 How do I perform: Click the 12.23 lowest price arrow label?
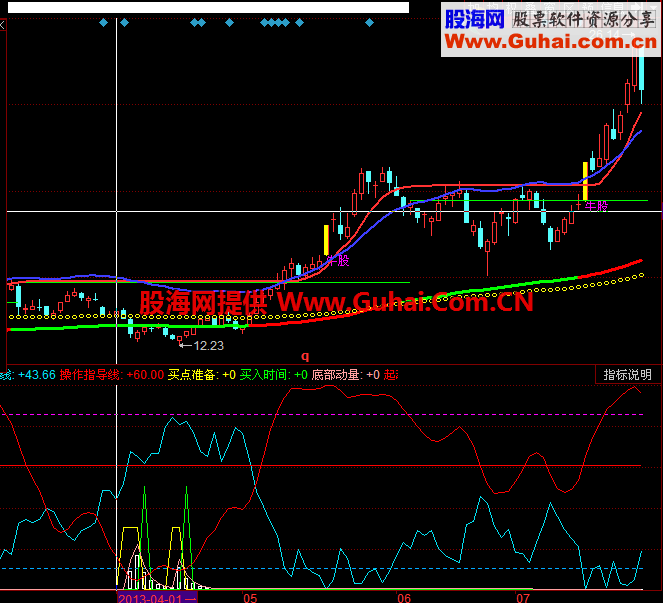coord(202,345)
